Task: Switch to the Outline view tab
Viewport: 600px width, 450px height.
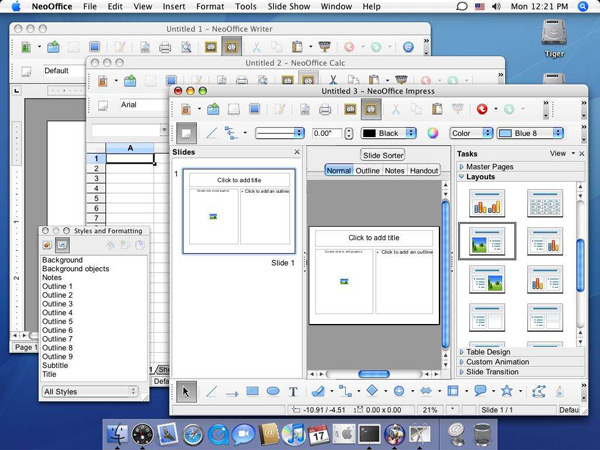Action: tap(367, 171)
